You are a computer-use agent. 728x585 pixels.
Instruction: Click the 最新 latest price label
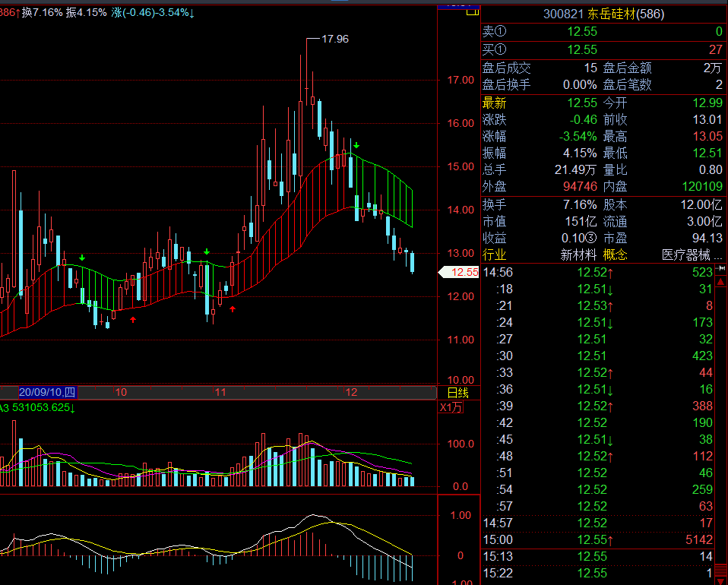tap(494, 103)
